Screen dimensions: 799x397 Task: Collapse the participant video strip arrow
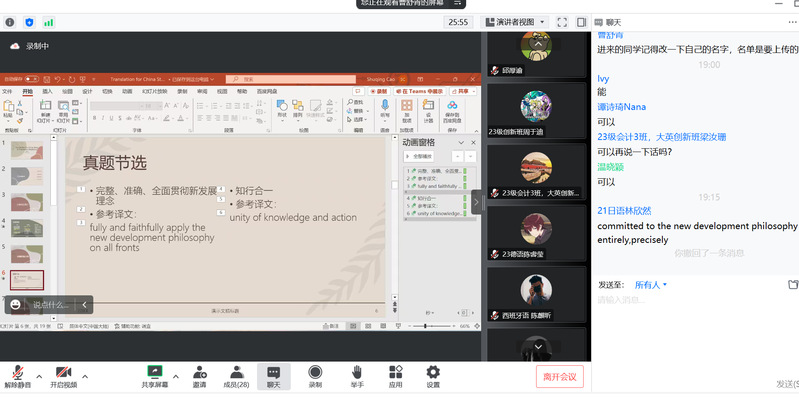tap(476, 202)
